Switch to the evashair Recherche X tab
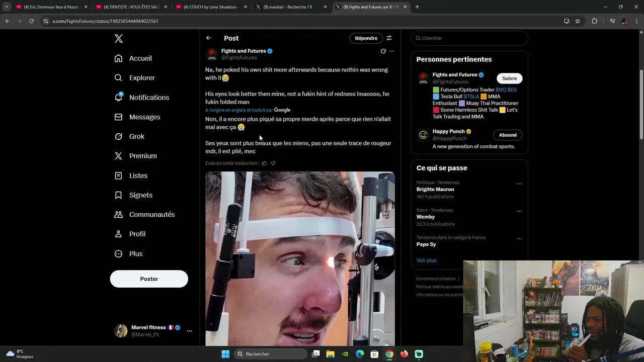Screen dimensions: 644x362 coord(291,7)
